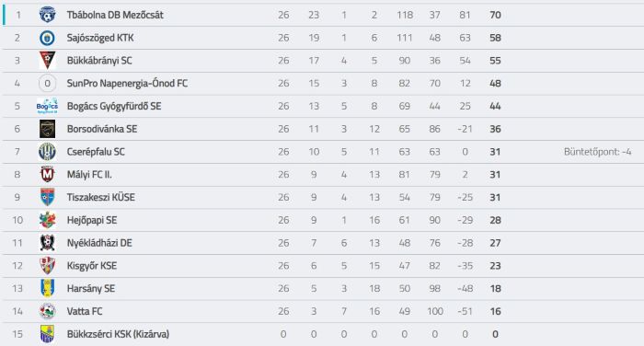644x346 pixels.
Task: Open the Nyékládházi DE team link
Action: coord(99,243)
